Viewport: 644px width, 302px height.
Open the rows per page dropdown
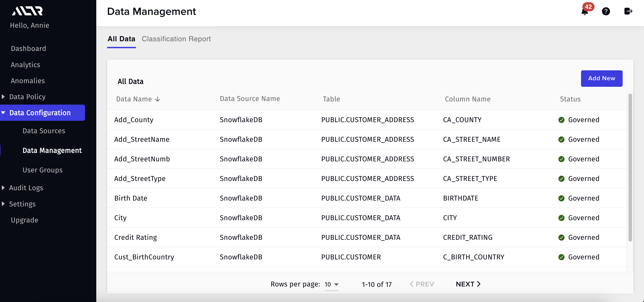[331, 284]
